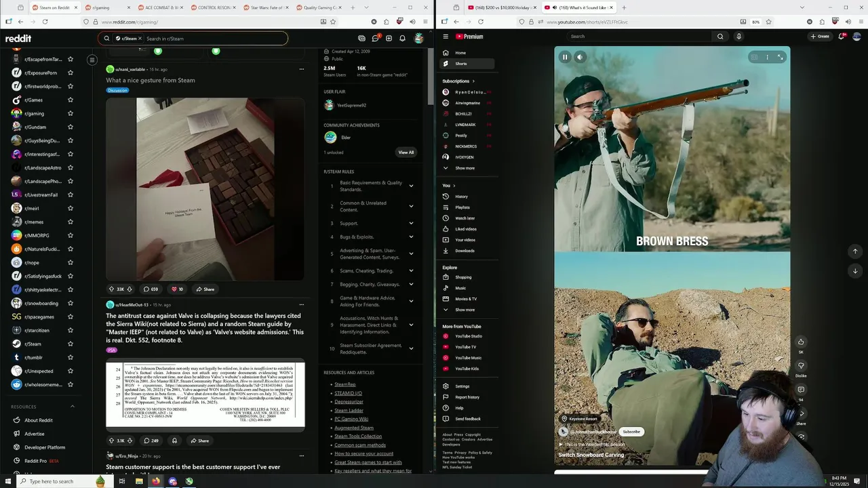868x488 pixels.
Task: Go to the next Short with down arrow
Action: (855, 271)
